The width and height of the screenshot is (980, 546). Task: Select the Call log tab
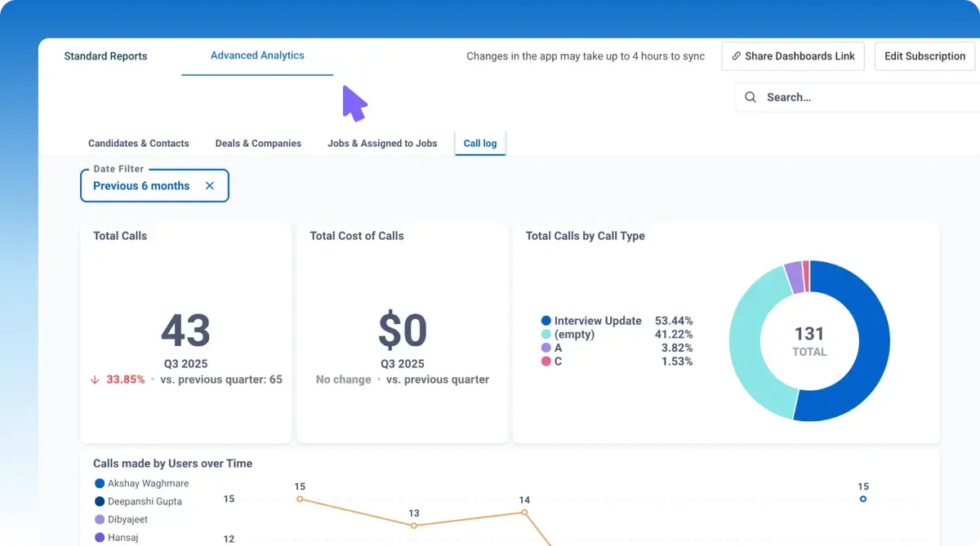(480, 143)
